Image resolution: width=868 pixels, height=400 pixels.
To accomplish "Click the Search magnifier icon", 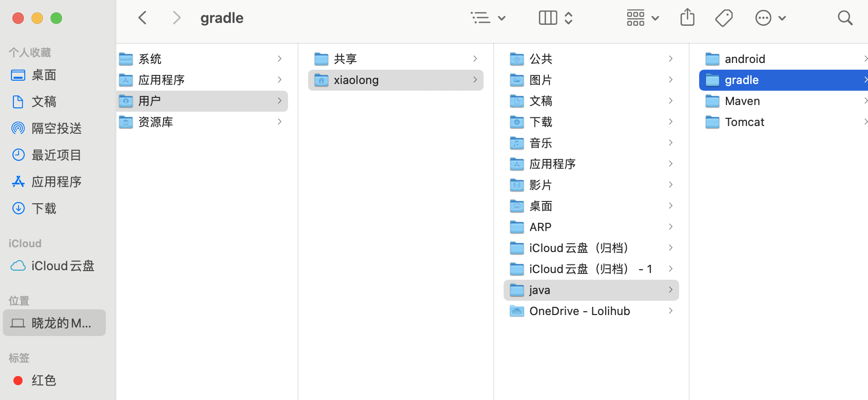I will pos(845,18).
